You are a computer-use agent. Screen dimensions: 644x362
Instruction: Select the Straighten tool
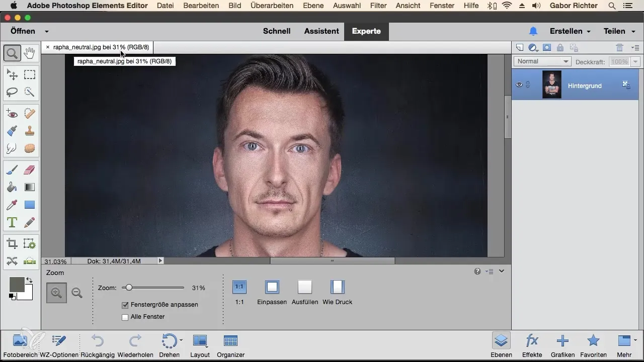[30, 261]
